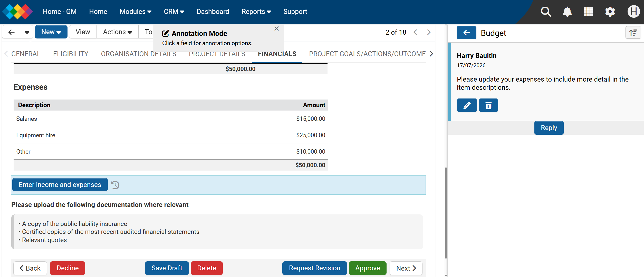Screen dimensions: 644x277
Task: Open notifications bell icon
Action: coord(567,12)
